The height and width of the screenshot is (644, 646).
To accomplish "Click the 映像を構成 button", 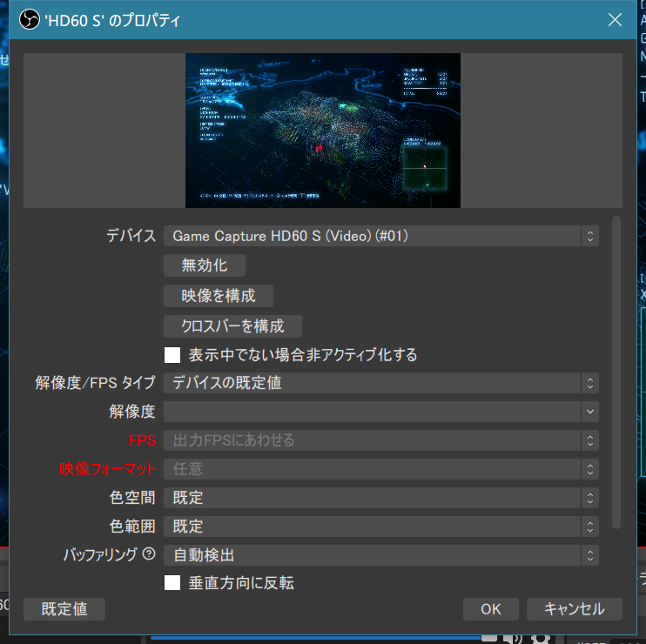I will click(219, 296).
